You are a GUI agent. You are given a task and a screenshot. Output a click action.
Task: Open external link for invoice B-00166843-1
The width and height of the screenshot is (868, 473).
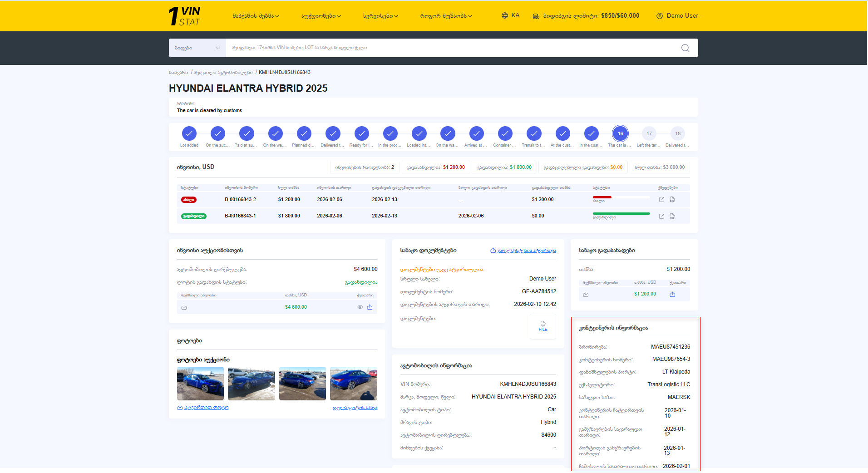[x=661, y=216]
